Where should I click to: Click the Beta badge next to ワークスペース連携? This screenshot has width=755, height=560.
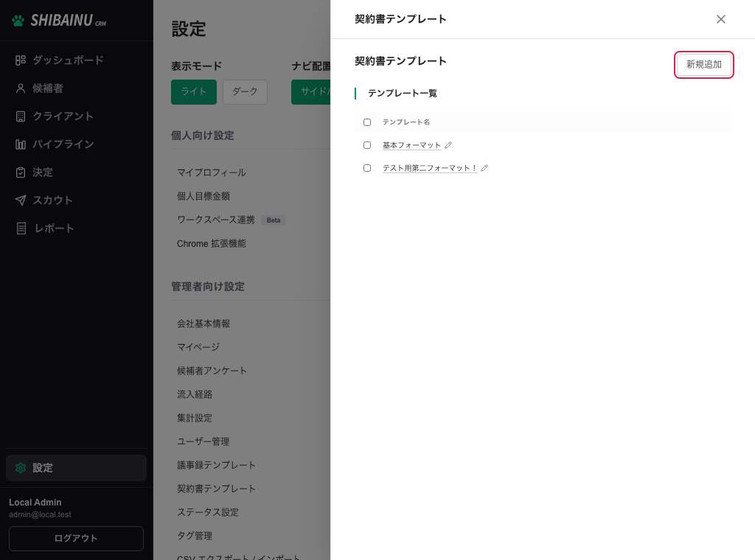pos(274,220)
